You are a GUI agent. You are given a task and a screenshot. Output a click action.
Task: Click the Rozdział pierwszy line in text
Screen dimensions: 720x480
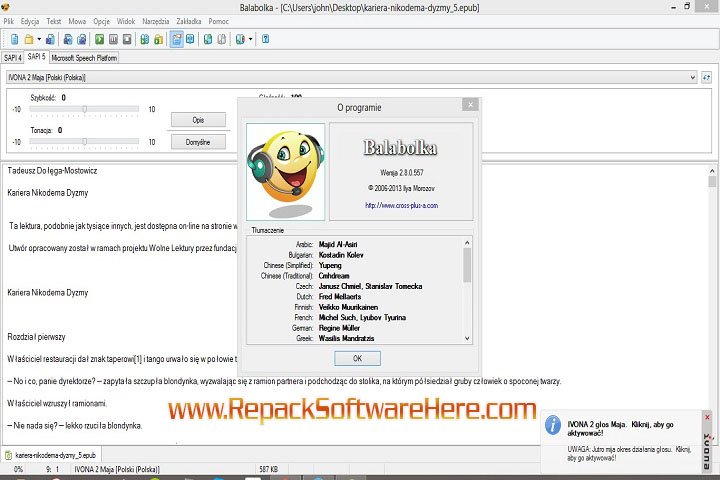click(36, 337)
